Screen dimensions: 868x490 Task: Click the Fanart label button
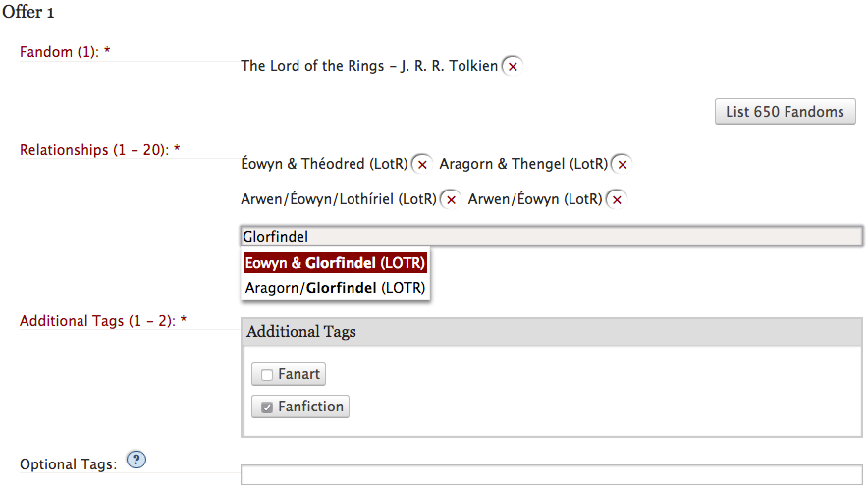coord(289,374)
